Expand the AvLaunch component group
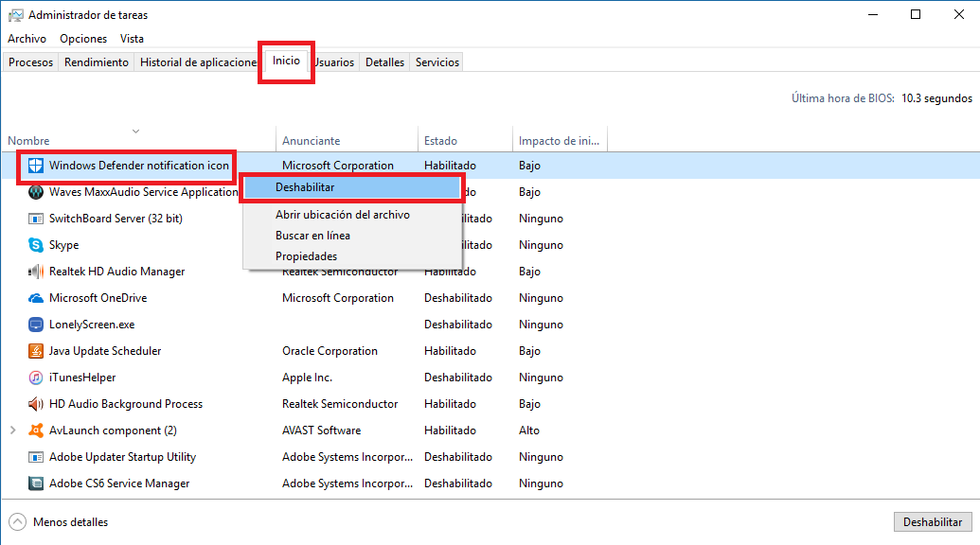 12,431
